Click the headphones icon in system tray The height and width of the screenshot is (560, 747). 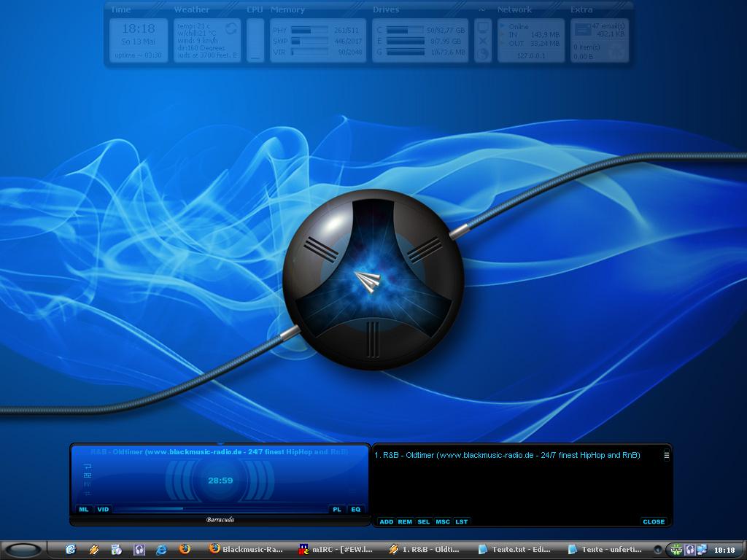(689, 550)
